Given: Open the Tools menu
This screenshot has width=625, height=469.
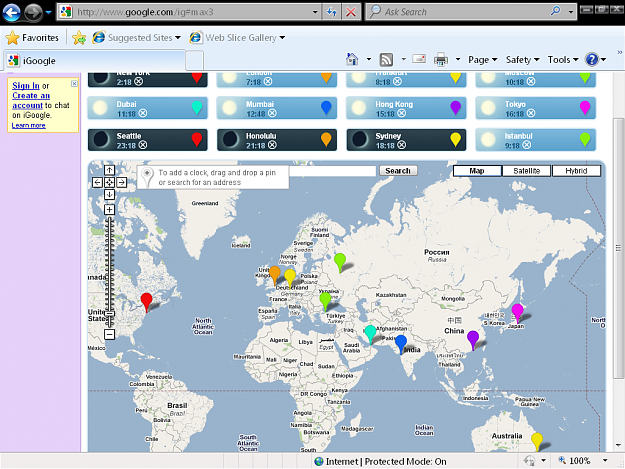Looking at the screenshot, I should point(563,60).
